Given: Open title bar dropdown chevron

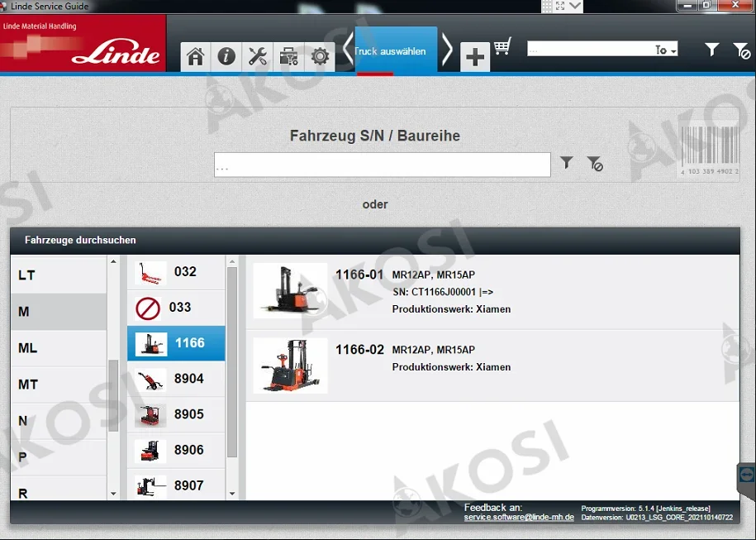Looking at the screenshot, I should click(575, 6).
